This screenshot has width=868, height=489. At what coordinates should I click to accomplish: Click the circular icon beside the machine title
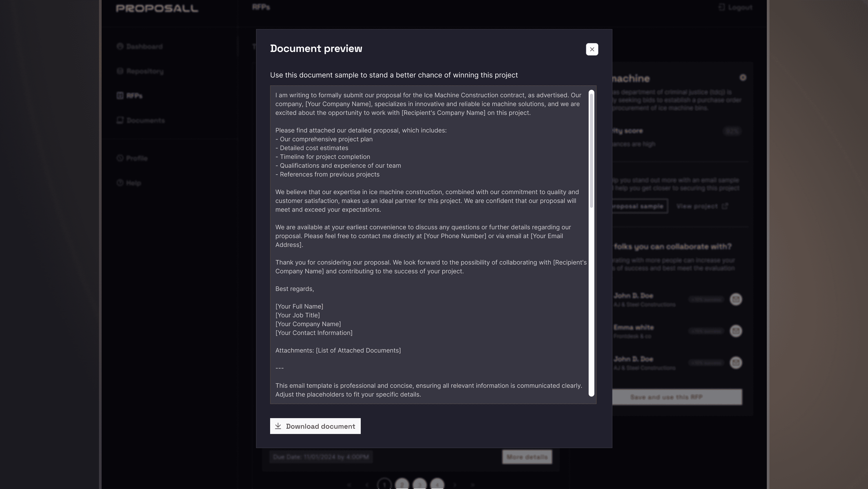tap(743, 78)
